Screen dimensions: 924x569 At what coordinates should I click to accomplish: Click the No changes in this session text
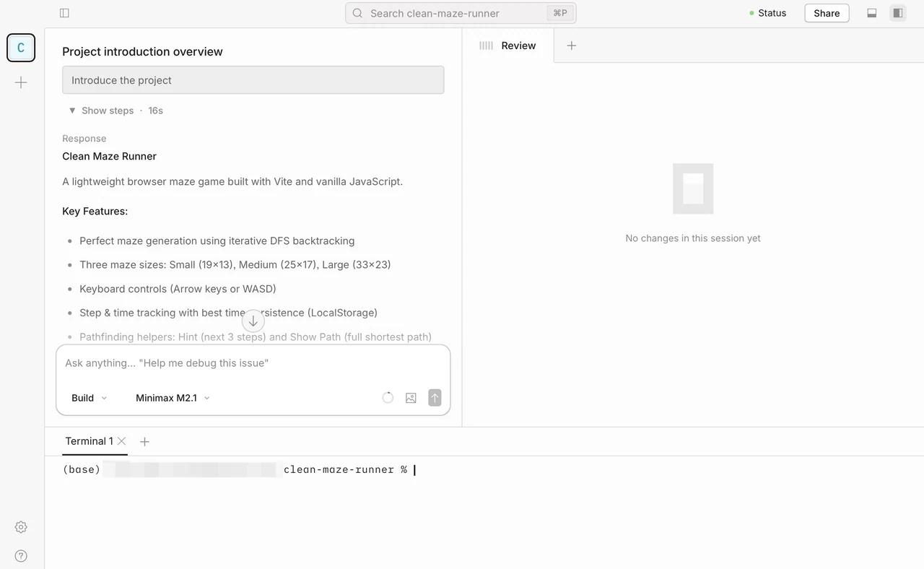(693, 238)
